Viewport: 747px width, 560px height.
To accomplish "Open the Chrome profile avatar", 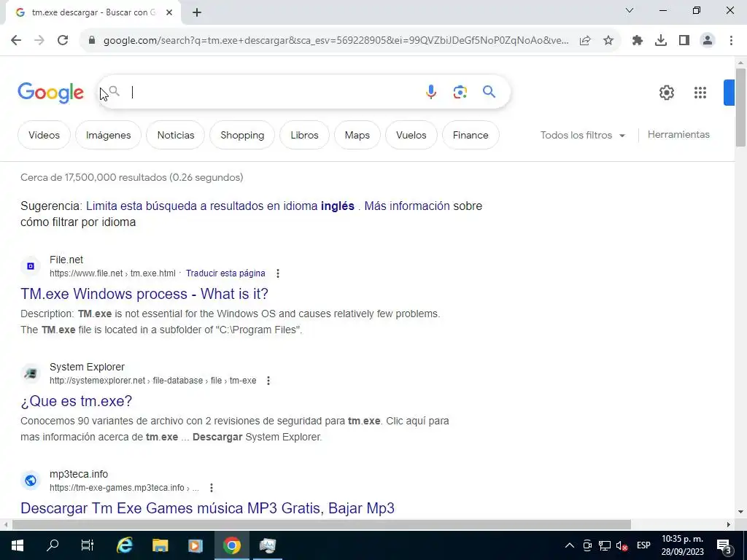I will (x=708, y=41).
